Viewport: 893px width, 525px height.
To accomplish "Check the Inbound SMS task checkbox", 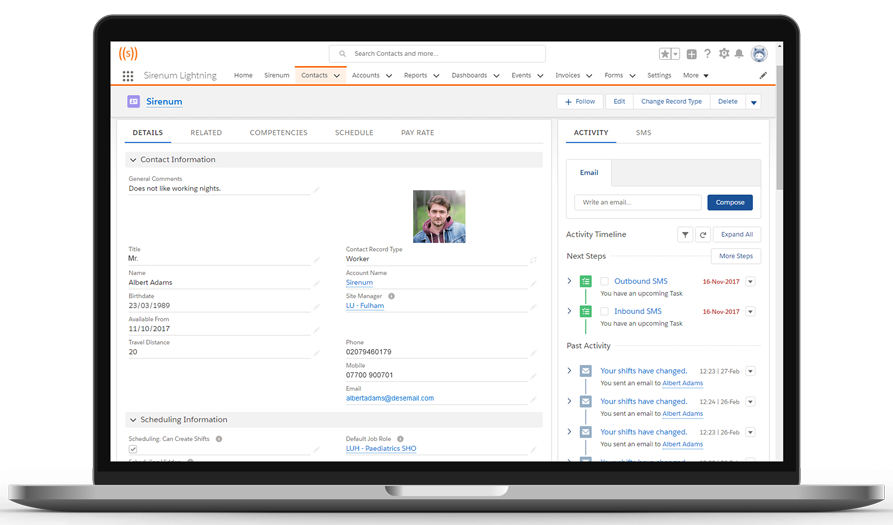I will [604, 311].
